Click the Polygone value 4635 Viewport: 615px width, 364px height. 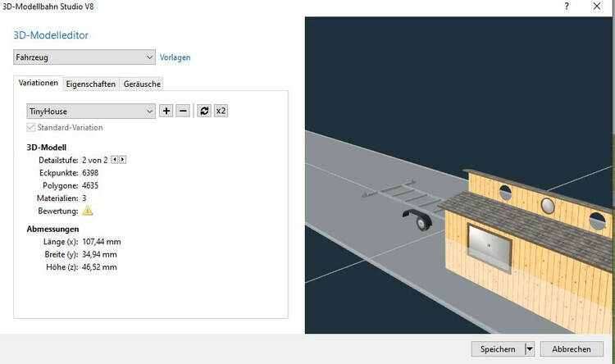pyautogui.click(x=90, y=185)
